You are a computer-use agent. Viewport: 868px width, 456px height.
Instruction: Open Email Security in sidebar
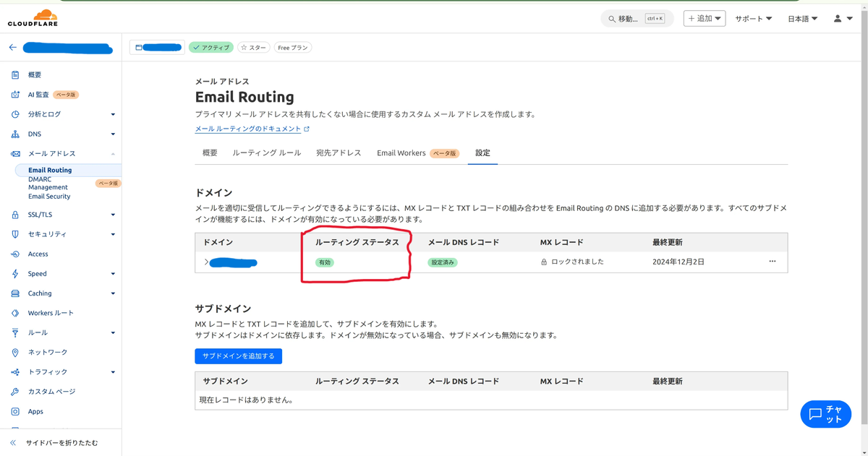pos(49,197)
